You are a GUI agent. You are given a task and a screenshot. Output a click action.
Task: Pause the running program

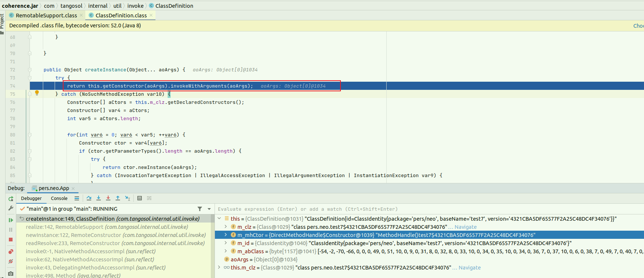(11, 230)
